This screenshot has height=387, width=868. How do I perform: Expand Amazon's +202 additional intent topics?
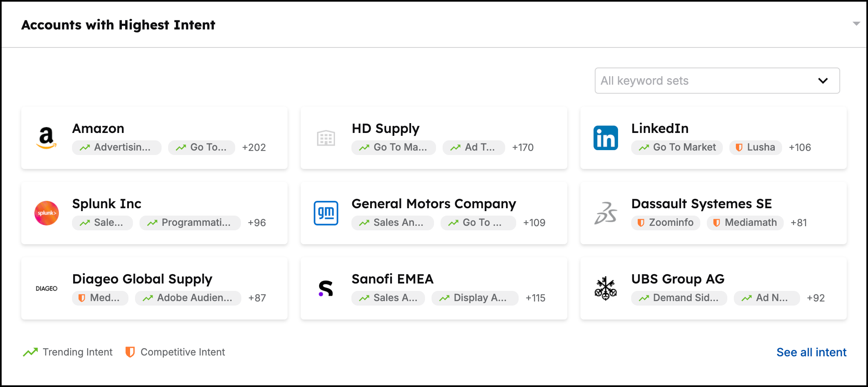coord(254,148)
